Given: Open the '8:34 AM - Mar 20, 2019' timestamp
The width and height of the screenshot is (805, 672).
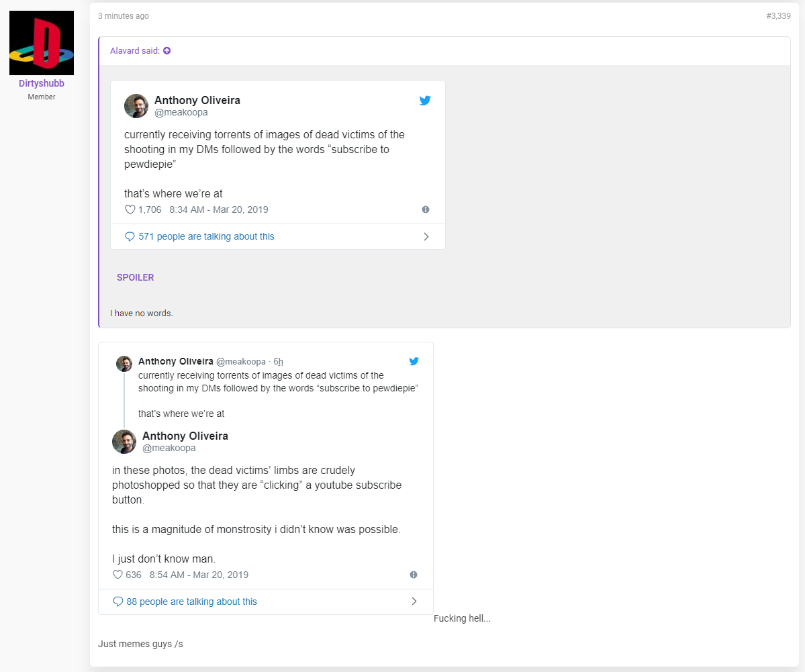Looking at the screenshot, I should 219,209.
